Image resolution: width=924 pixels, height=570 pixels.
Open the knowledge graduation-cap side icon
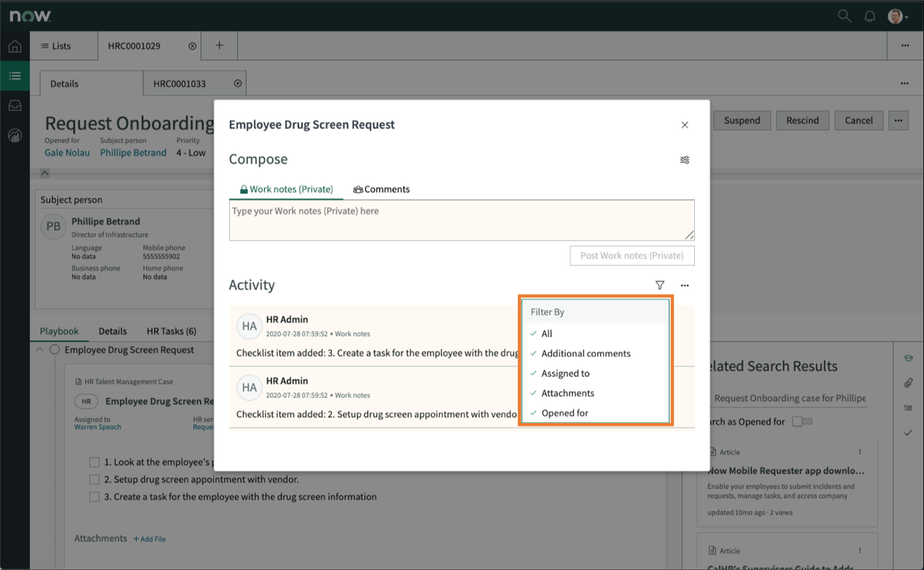(x=908, y=359)
